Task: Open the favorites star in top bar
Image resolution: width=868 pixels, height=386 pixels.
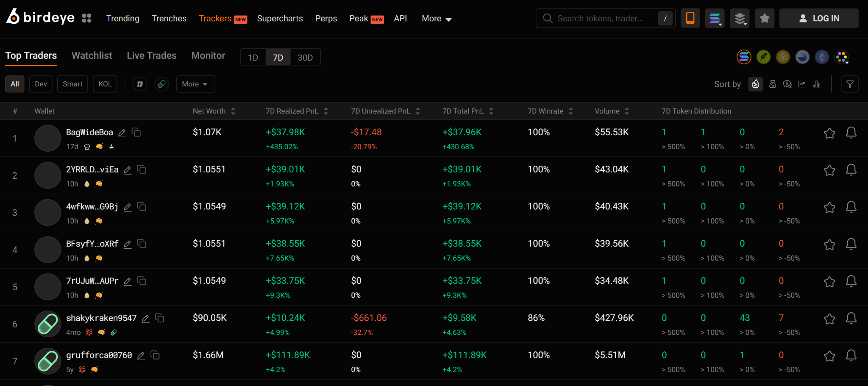Action: [x=765, y=18]
